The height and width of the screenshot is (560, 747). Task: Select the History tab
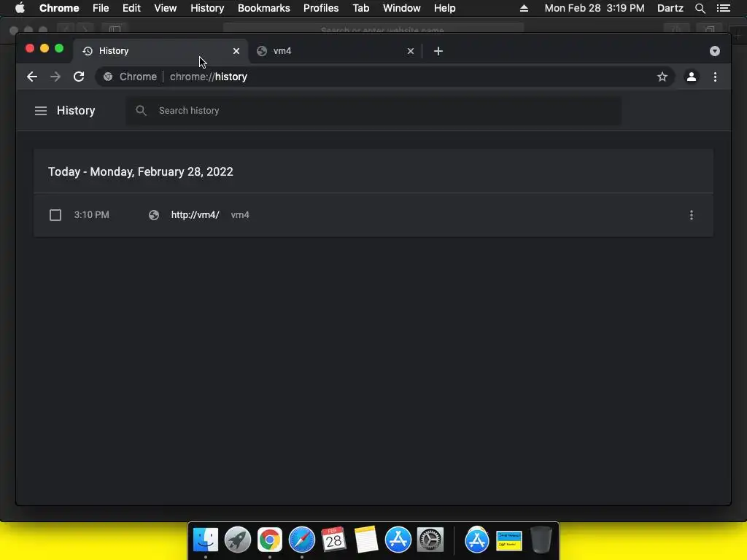[x=160, y=51]
